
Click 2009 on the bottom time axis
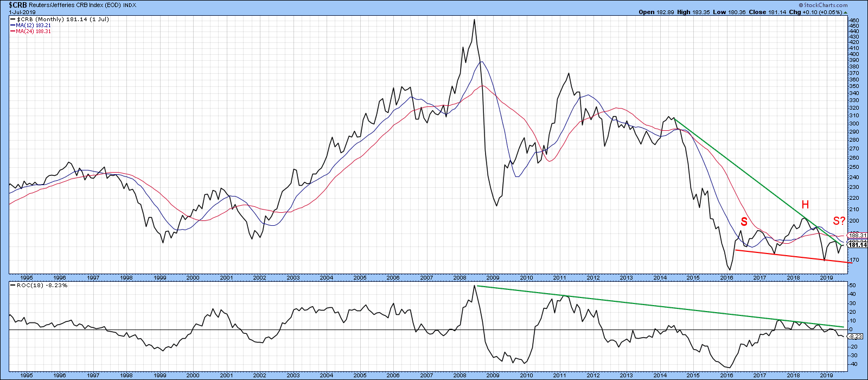pos(493,375)
